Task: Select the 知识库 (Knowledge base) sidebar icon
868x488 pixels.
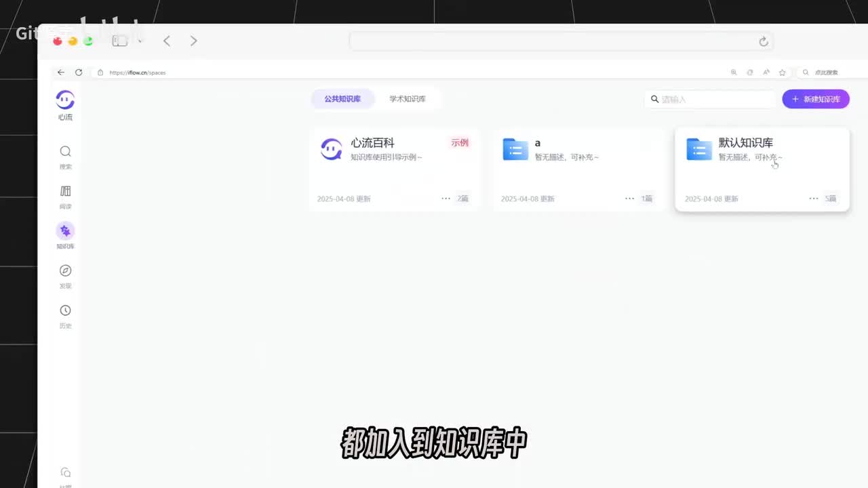Action: click(x=65, y=231)
